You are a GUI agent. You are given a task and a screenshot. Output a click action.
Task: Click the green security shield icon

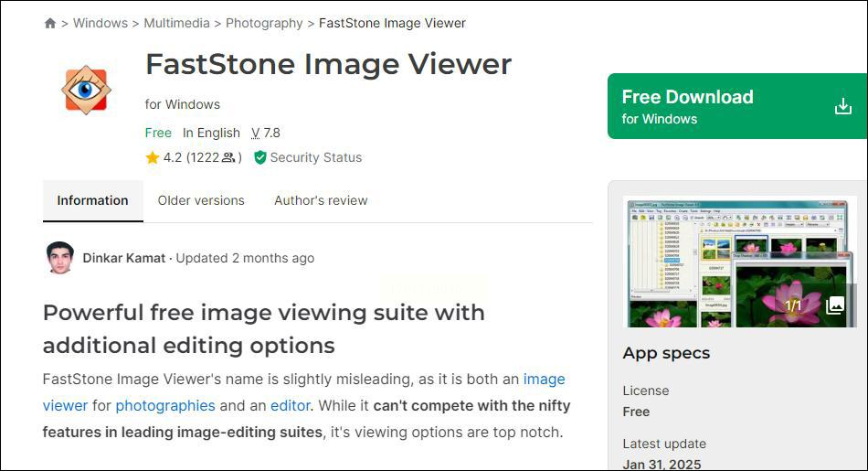(260, 157)
